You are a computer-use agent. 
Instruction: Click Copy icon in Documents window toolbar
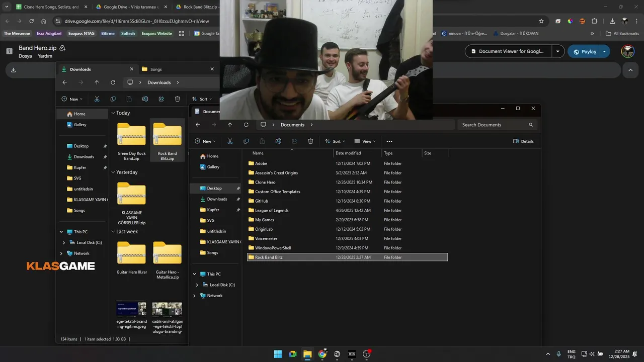coord(246,141)
